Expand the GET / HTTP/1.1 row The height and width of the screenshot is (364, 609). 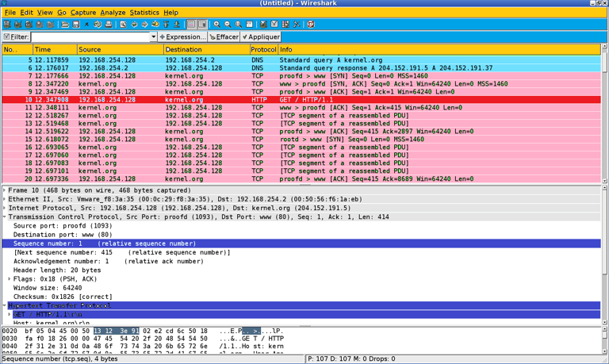10,314
